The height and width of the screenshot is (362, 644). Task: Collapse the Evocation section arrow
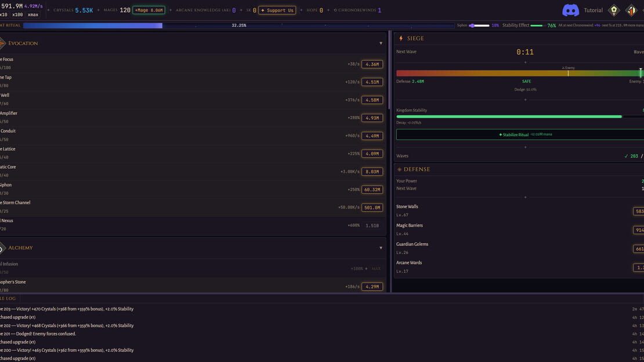pyautogui.click(x=381, y=43)
